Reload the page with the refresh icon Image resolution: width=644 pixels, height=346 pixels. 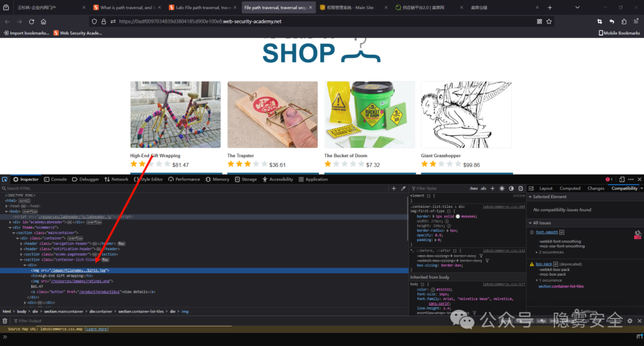click(32, 21)
